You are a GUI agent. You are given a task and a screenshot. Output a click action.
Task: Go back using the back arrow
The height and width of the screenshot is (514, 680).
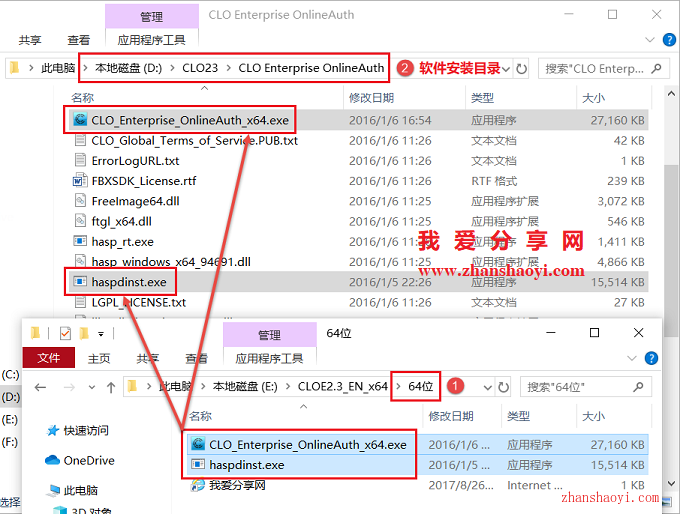pos(40,387)
